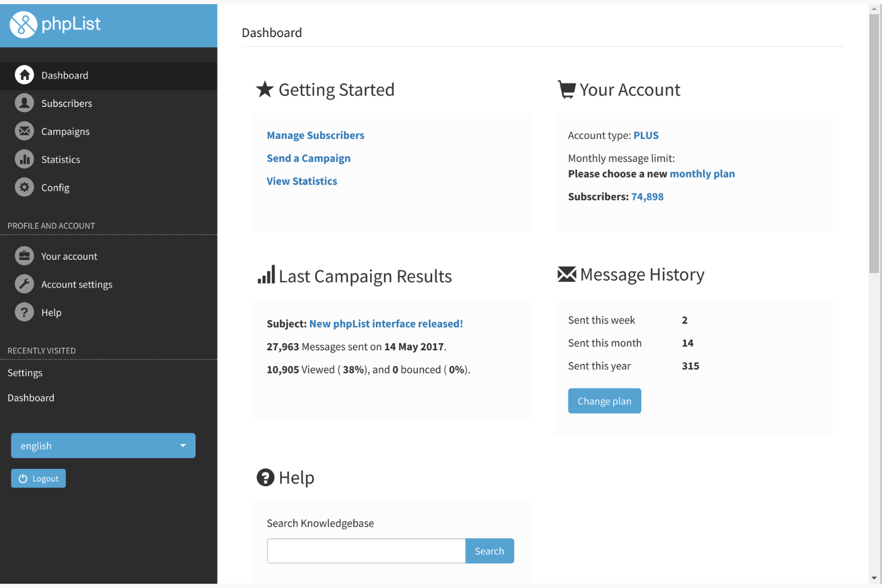Open the english language dropdown

(x=103, y=446)
